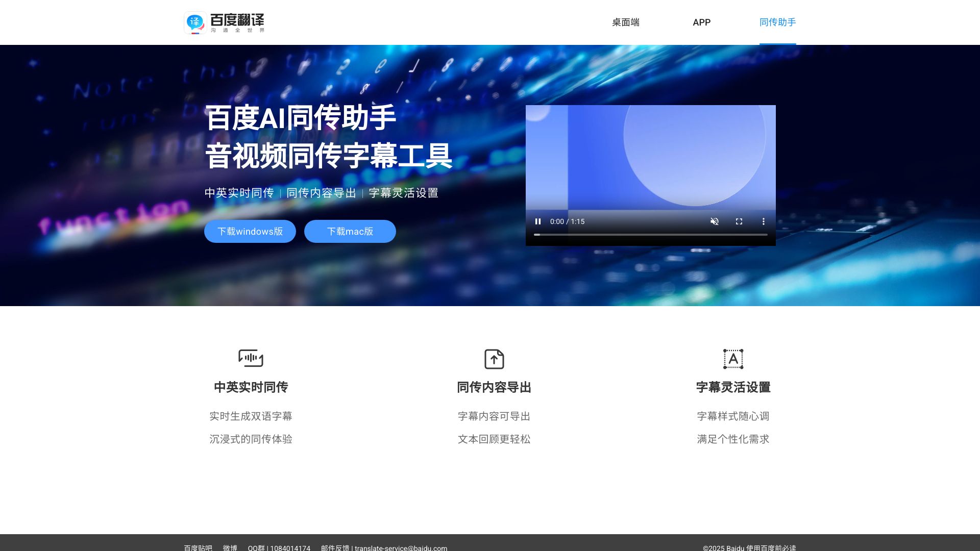Image resolution: width=980 pixels, height=551 pixels.
Task: Click the 下载mac版 download button
Action: tap(350, 232)
